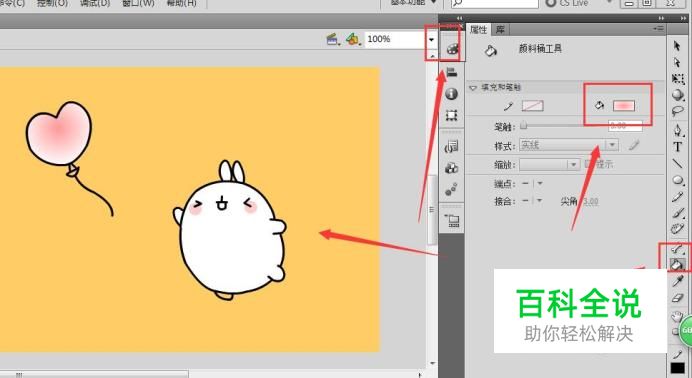The image size is (692, 378).
Task: Click the 尖角 miter value 3.00
Action: pyautogui.click(x=591, y=202)
